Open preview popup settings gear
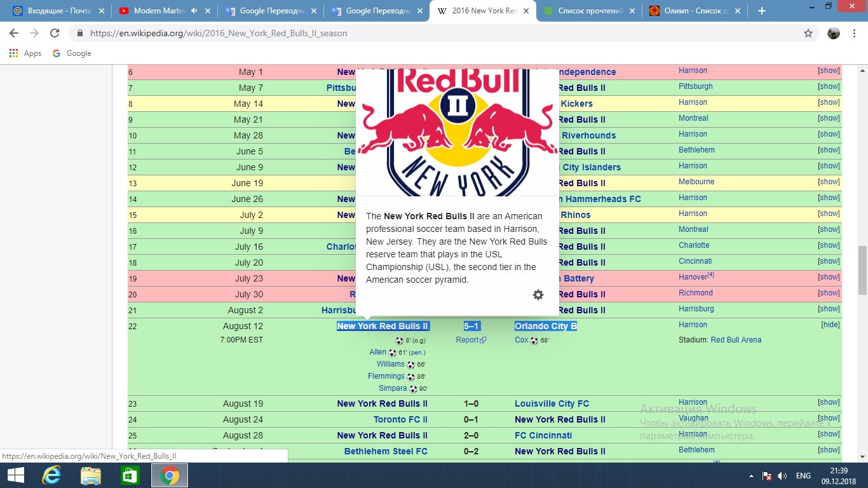868x488 pixels. (538, 295)
